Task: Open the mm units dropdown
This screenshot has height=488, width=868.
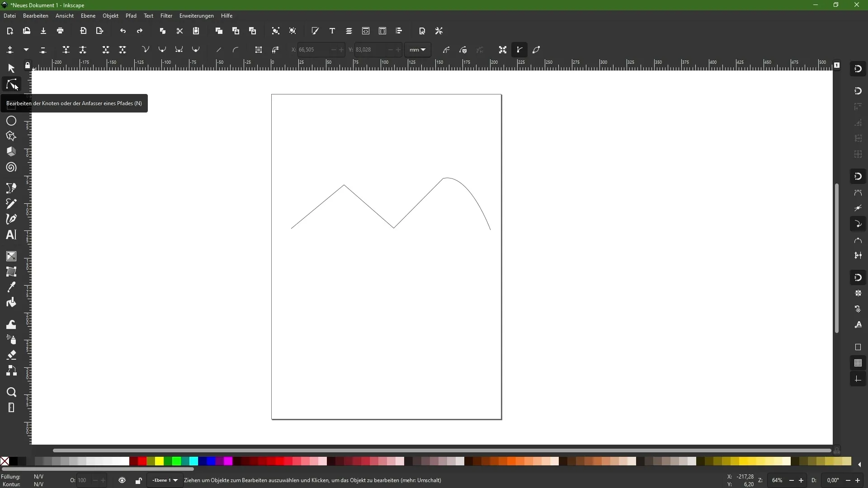Action: click(418, 50)
